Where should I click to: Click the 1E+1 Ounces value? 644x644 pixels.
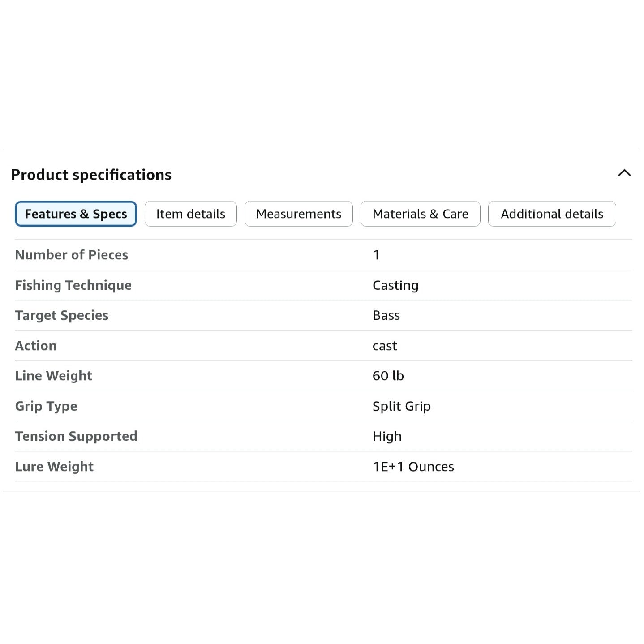[413, 467]
